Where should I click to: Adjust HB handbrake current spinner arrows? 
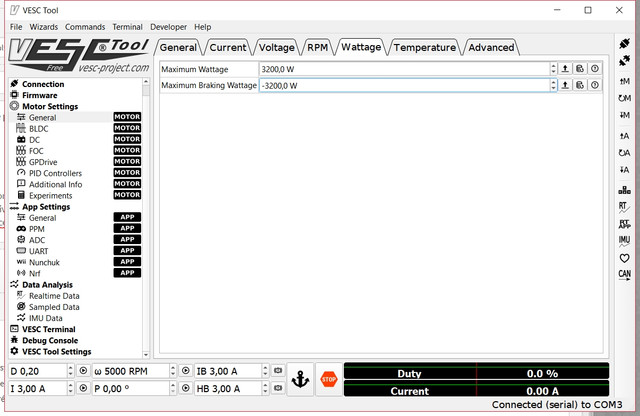(x=265, y=388)
